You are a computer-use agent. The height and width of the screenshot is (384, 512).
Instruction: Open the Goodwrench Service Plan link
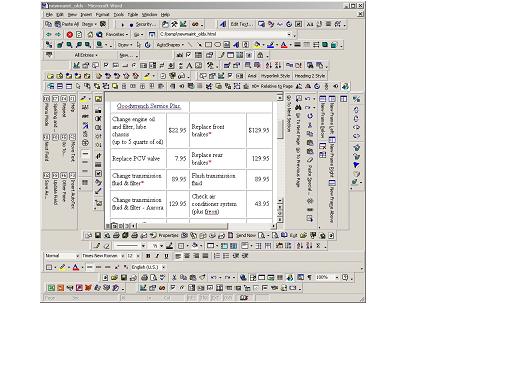pyautogui.click(x=149, y=106)
